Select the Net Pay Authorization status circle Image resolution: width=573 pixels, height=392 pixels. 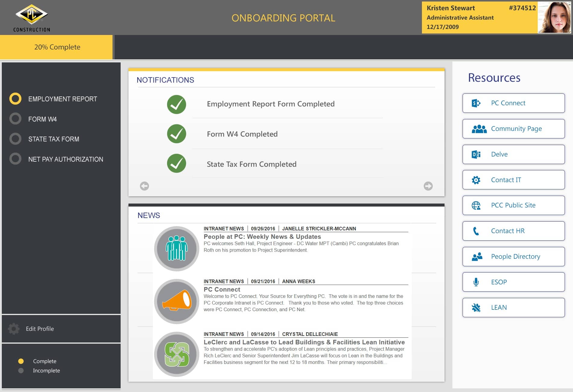coord(15,159)
